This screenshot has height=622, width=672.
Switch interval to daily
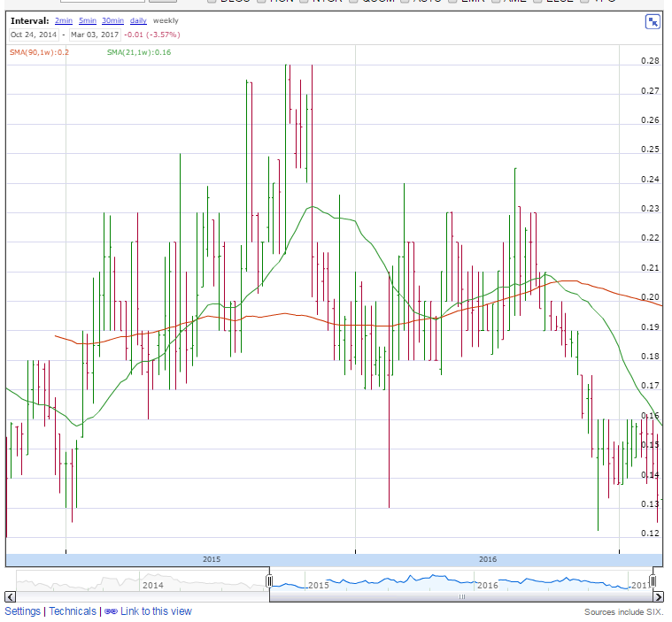click(x=138, y=20)
